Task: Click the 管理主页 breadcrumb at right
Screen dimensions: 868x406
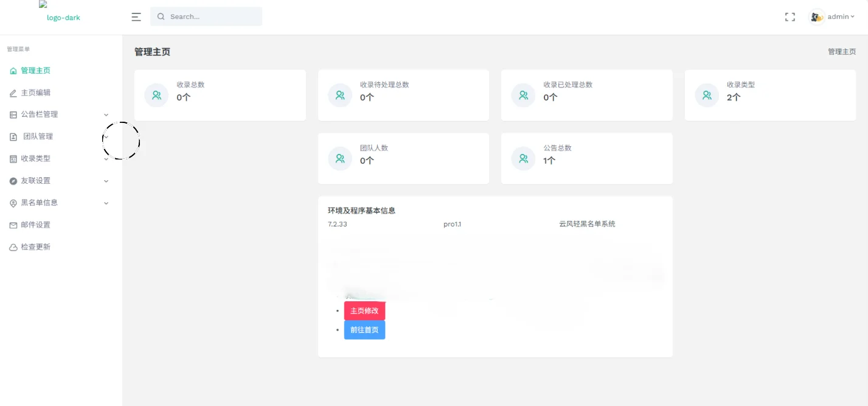Action: point(842,52)
